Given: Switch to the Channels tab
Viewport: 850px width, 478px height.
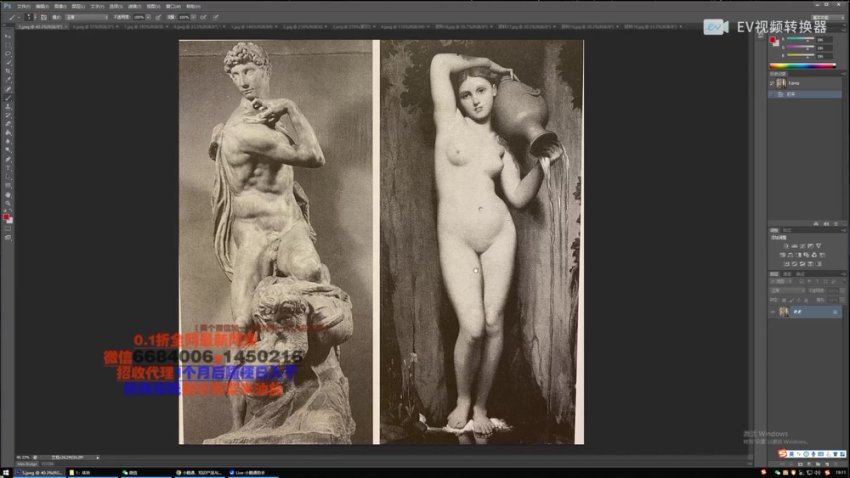Looking at the screenshot, I should click(787, 274).
